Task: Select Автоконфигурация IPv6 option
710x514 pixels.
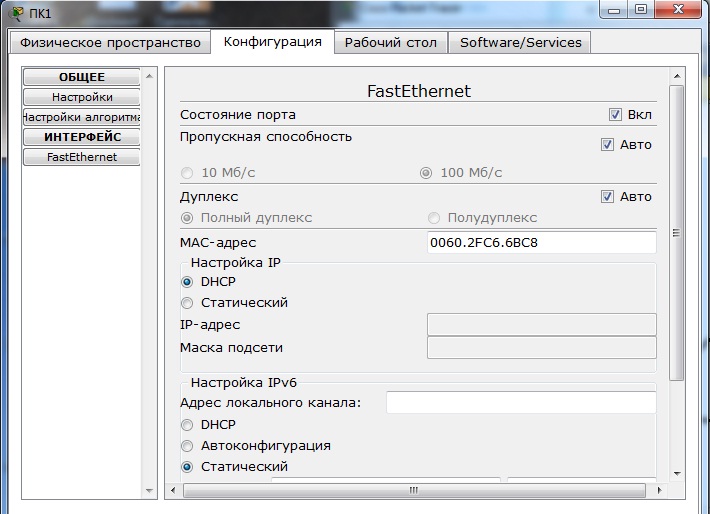Action: 187,446
